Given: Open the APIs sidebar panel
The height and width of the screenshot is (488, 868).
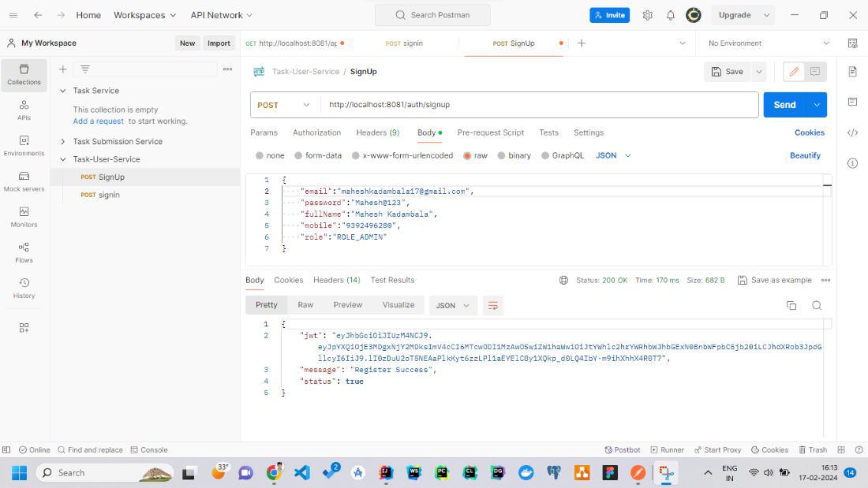Looking at the screenshot, I should tap(24, 110).
